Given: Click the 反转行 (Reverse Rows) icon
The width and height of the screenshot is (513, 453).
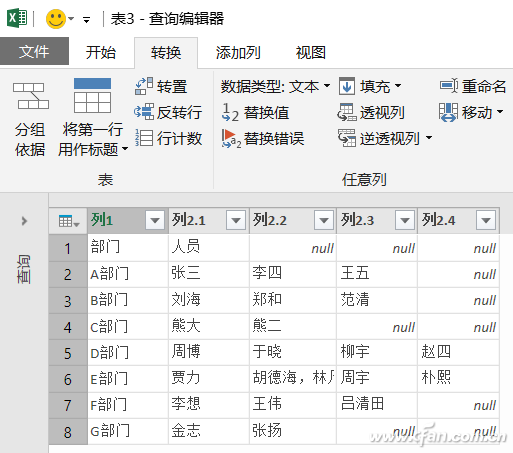Looking at the screenshot, I should pyautogui.click(x=144, y=112).
